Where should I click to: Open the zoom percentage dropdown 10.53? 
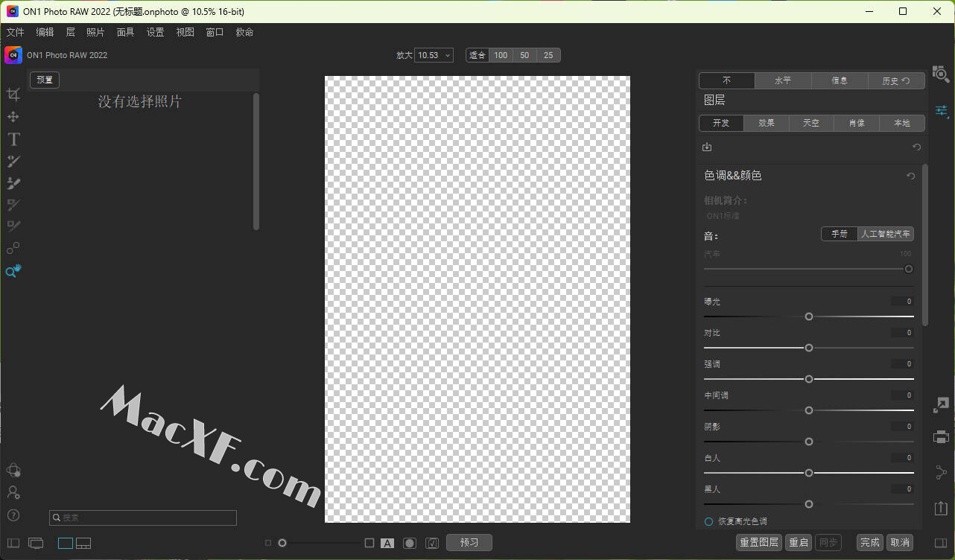coord(434,55)
